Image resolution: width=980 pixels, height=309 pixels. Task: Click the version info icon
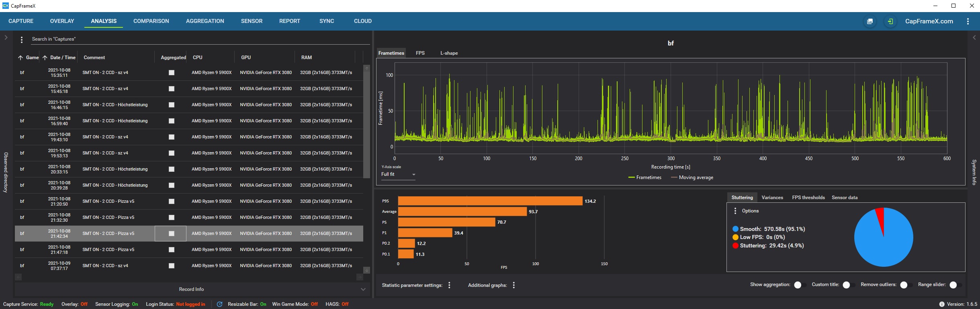pyautogui.click(x=942, y=304)
